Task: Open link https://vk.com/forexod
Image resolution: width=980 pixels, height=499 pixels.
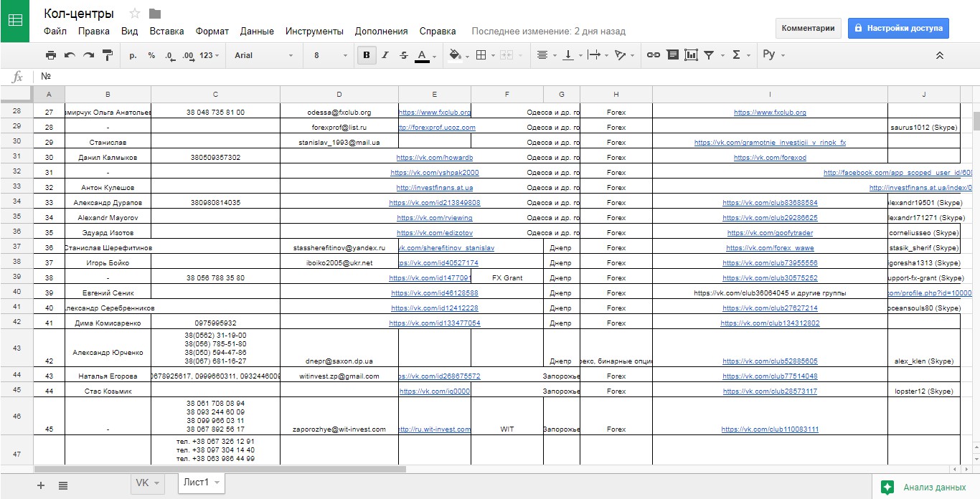Action: click(770, 158)
